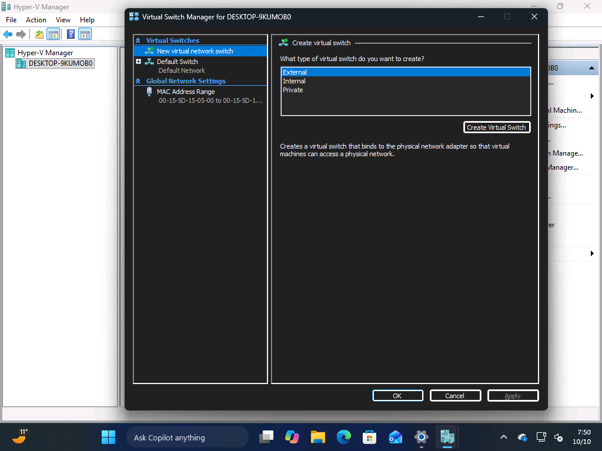The height and width of the screenshot is (451, 602).
Task: Click the Ask Copilot anything search box
Action: point(187,437)
